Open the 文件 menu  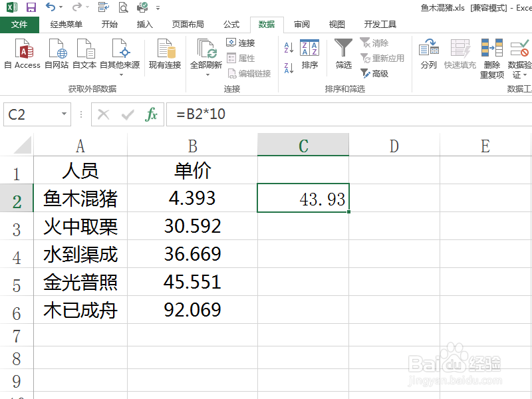pos(20,24)
